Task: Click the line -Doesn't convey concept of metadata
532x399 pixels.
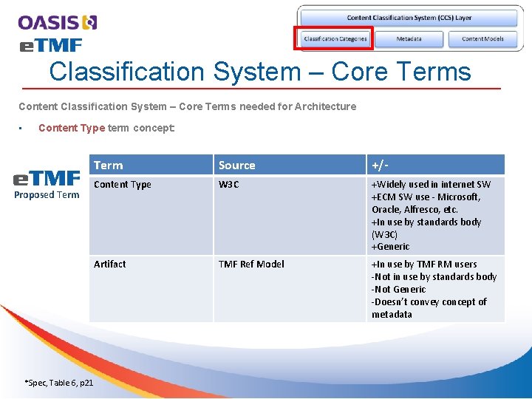Action: pyautogui.click(x=429, y=308)
